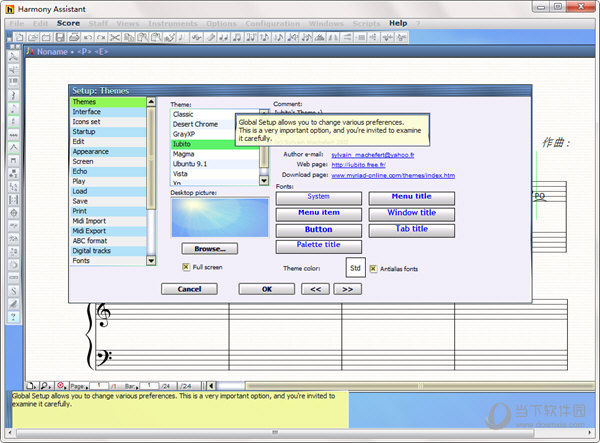
Task: Click the Harmony Assistant title bar app icon
Action: (x=10, y=9)
